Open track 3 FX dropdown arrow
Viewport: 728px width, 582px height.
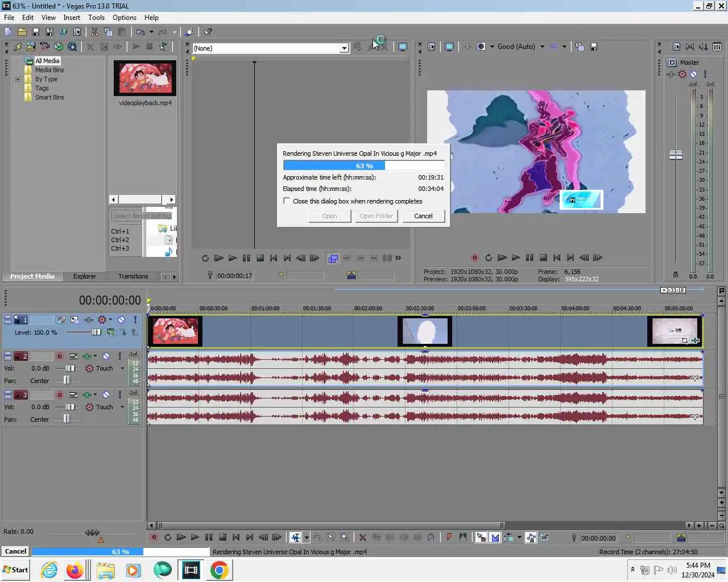point(95,395)
